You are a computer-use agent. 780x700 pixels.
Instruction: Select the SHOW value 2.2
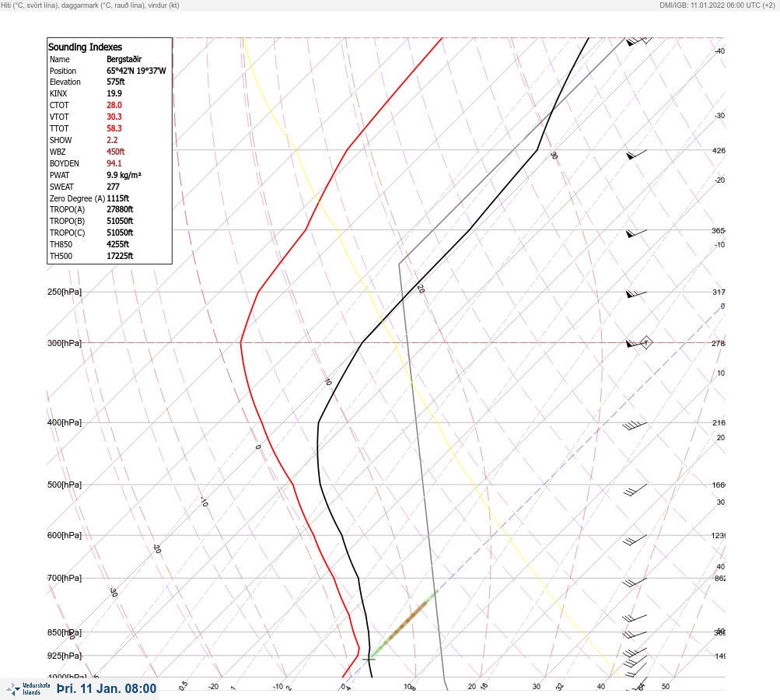point(112,140)
